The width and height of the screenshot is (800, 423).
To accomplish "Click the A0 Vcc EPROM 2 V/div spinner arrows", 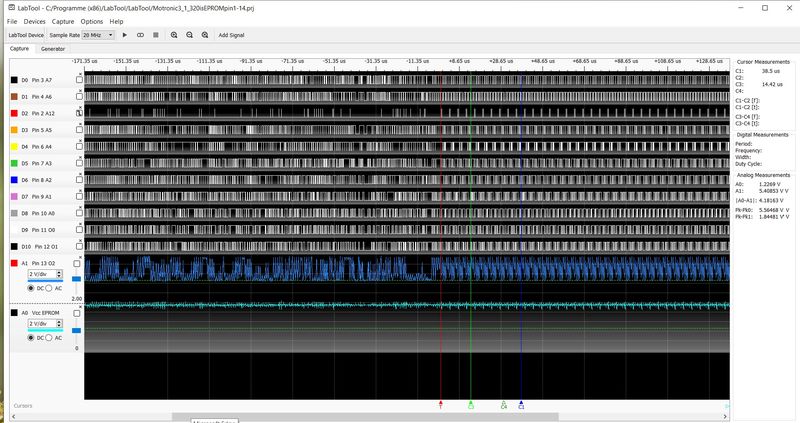I will tap(59, 324).
